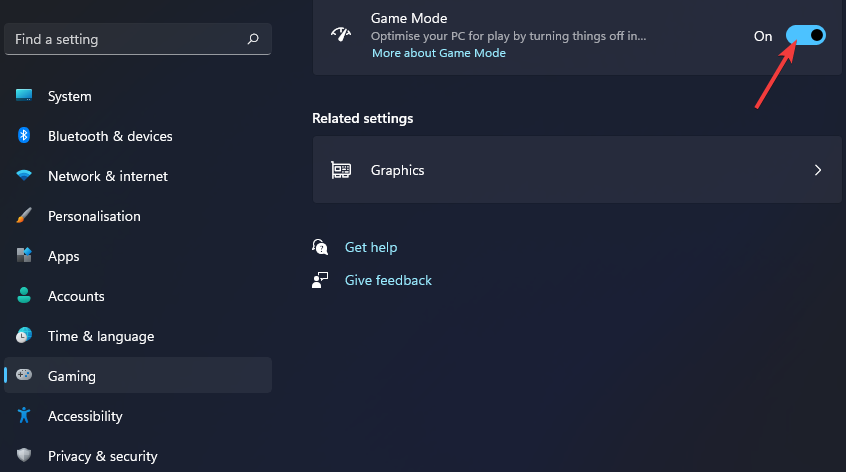Click the Privacy shield icon
Screen dimensions: 846x472
tap(24, 455)
